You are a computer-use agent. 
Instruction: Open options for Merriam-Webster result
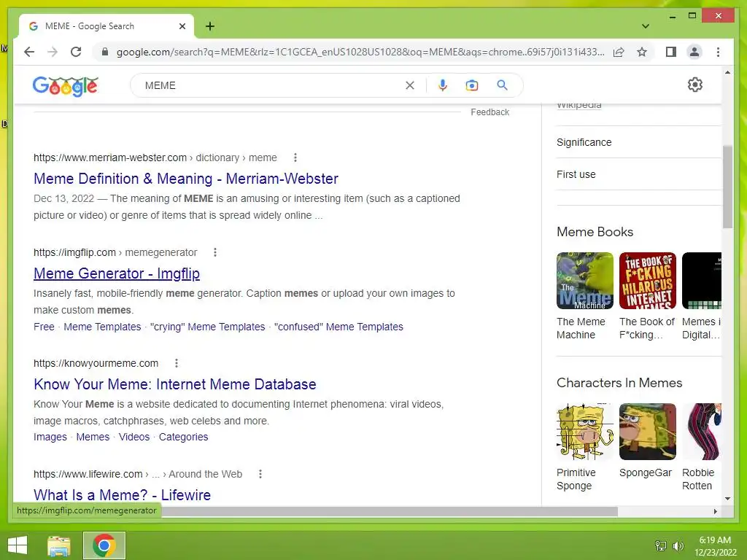point(295,157)
